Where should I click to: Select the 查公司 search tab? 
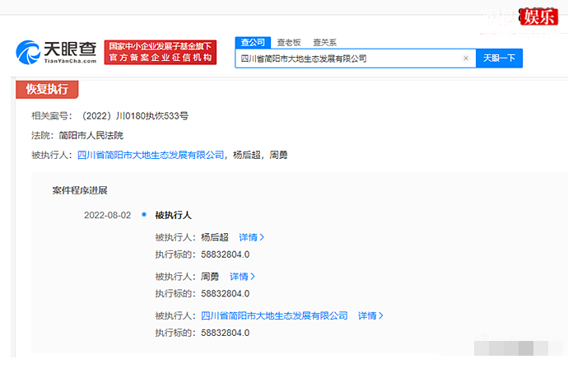coord(253,42)
